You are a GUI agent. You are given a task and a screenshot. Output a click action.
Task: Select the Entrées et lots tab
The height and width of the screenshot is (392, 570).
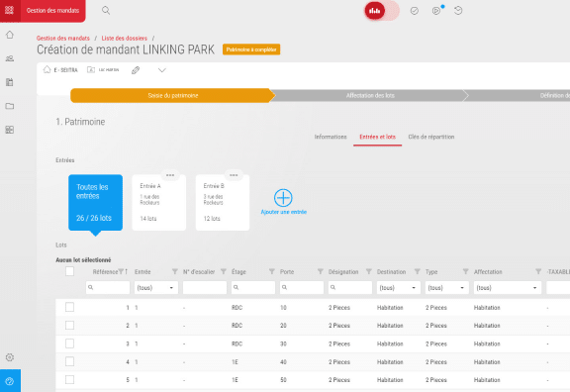coord(377,137)
